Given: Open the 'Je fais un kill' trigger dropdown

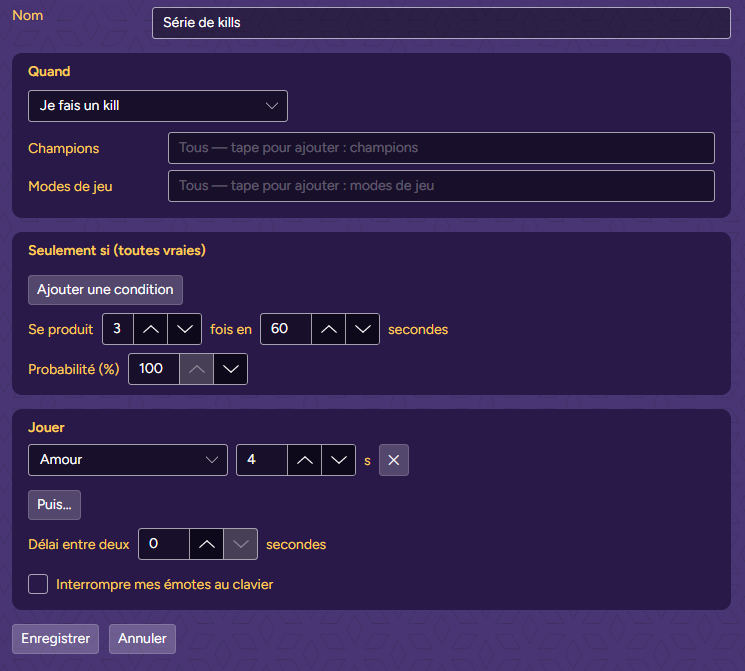Looking at the screenshot, I should click(x=158, y=106).
